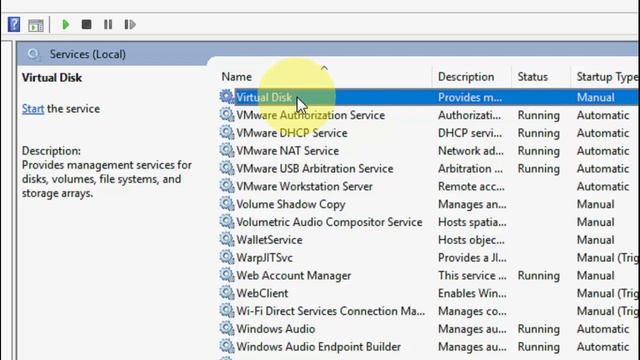Click gear icon for Windows Audio Endpoint Builder

point(227,347)
